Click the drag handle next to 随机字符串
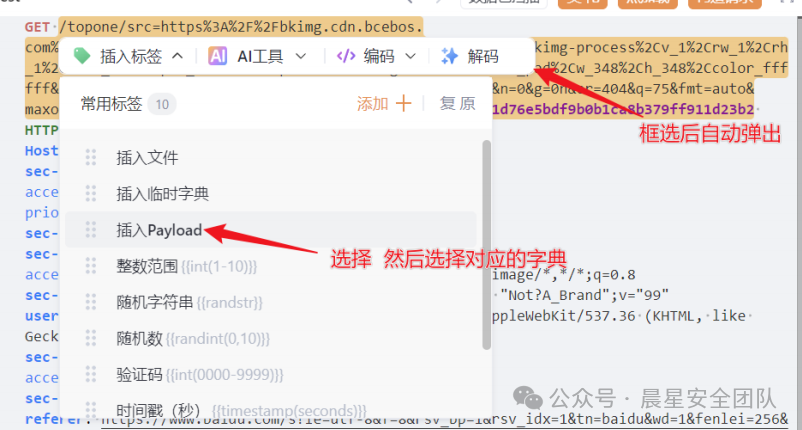This screenshot has width=802, height=430. click(91, 302)
